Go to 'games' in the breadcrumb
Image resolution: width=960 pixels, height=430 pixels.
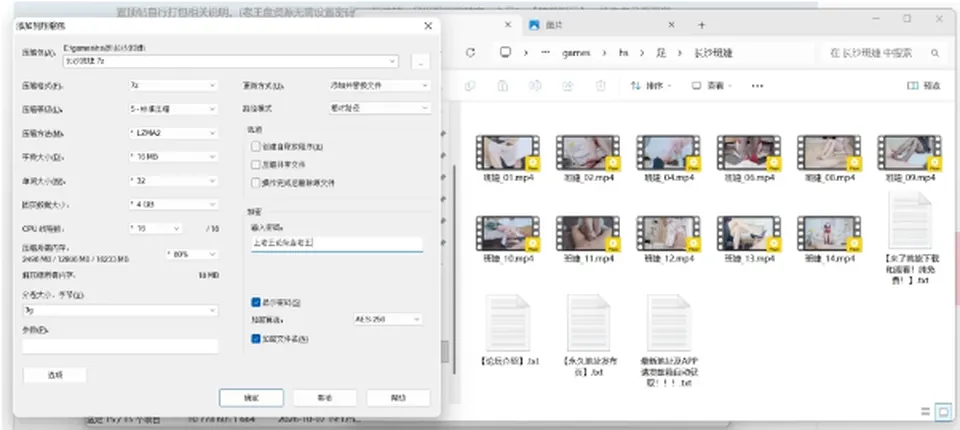click(x=577, y=53)
